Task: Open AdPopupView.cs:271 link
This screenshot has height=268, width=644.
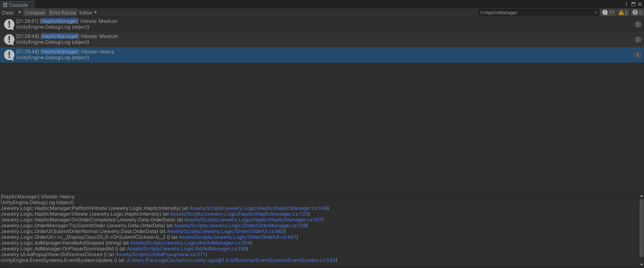Action: point(160,255)
